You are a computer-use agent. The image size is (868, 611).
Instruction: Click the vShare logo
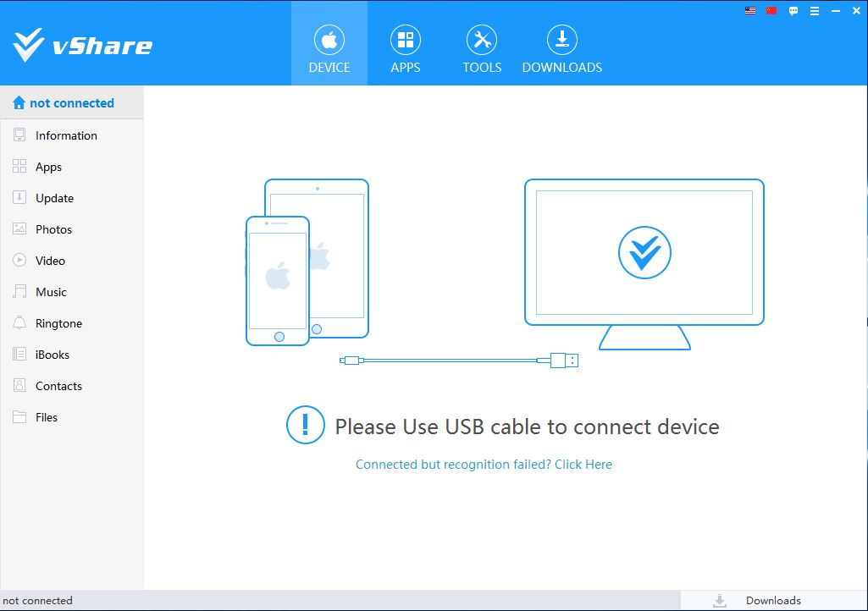[x=82, y=45]
